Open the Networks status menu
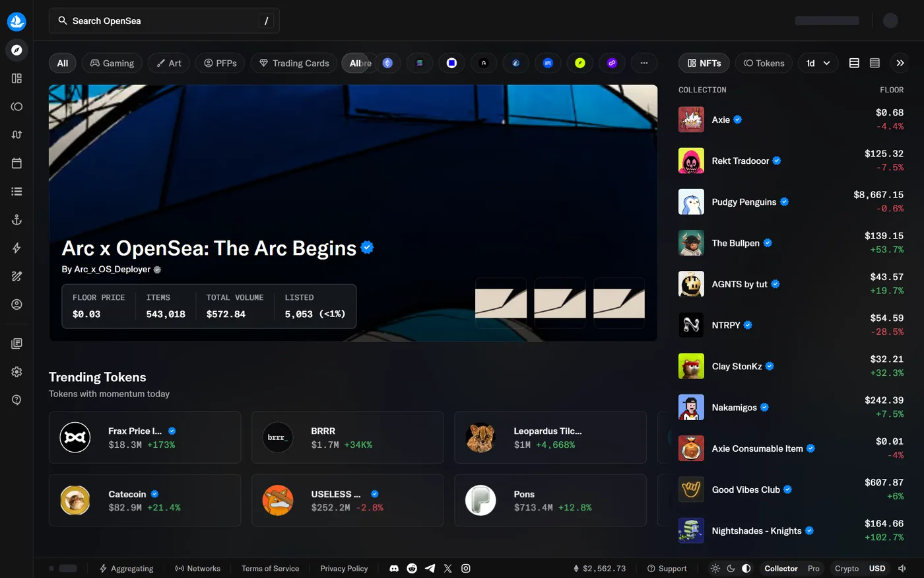 (x=197, y=568)
